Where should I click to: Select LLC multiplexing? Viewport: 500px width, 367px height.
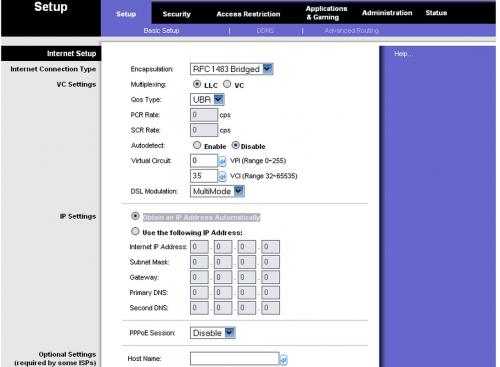click(x=197, y=84)
